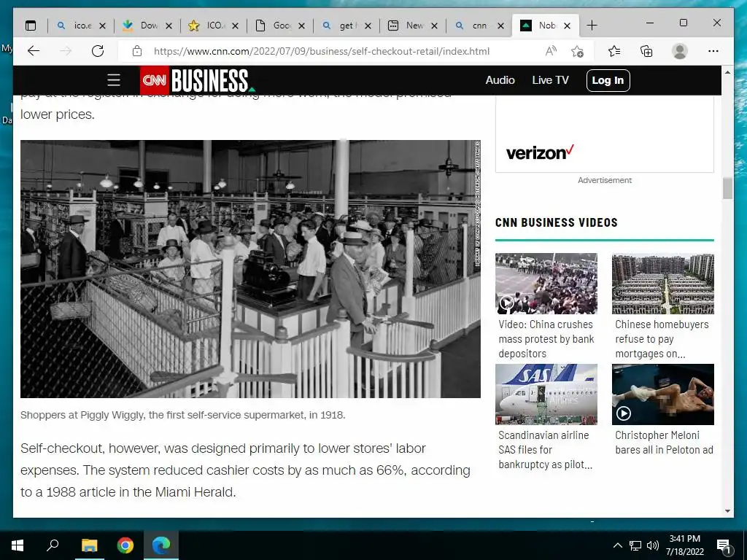Open the Collections icon
The height and width of the screenshot is (560, 747).
pos(646,51)
